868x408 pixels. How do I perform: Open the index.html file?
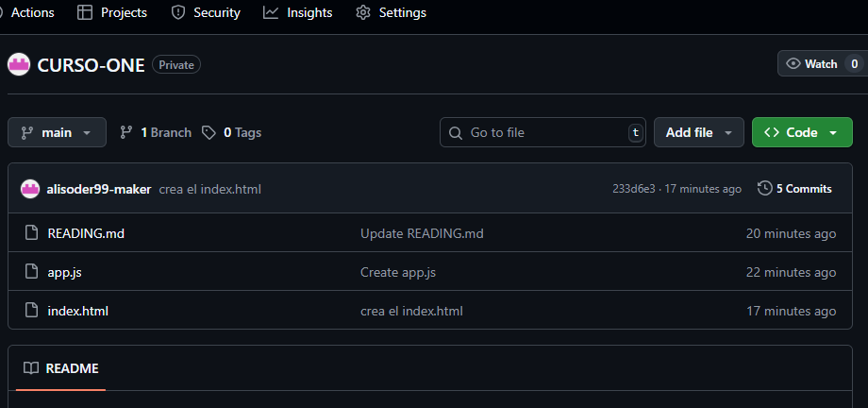click(78, 311)
